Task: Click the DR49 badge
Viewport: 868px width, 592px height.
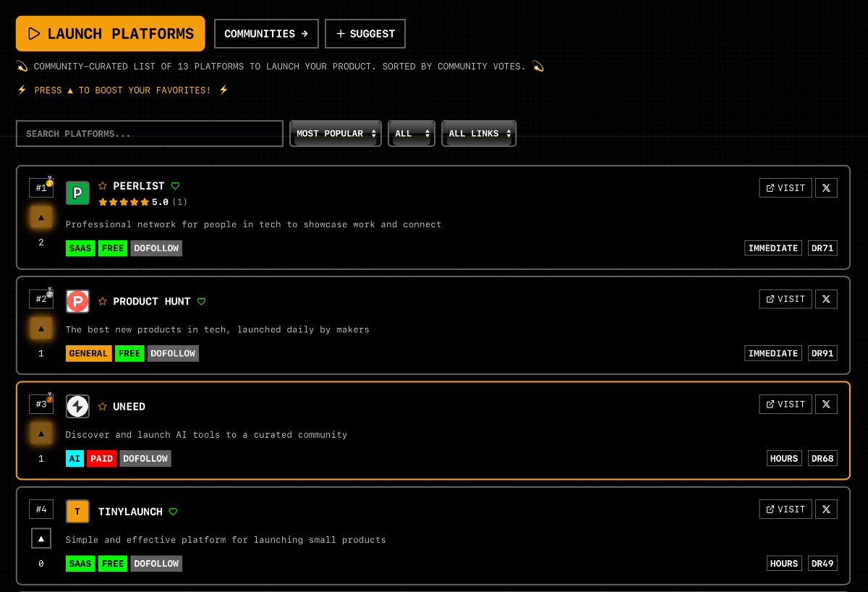Action: (x=822, y=563)
